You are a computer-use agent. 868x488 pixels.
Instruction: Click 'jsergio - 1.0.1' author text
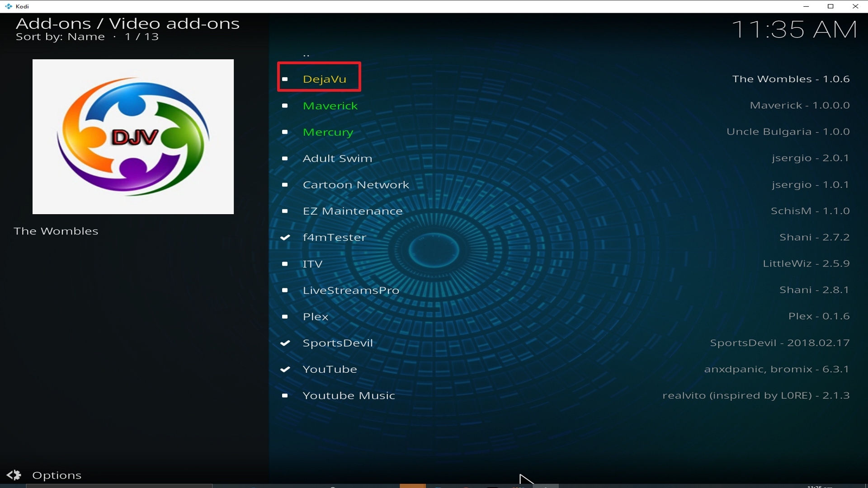pos(811,185)
